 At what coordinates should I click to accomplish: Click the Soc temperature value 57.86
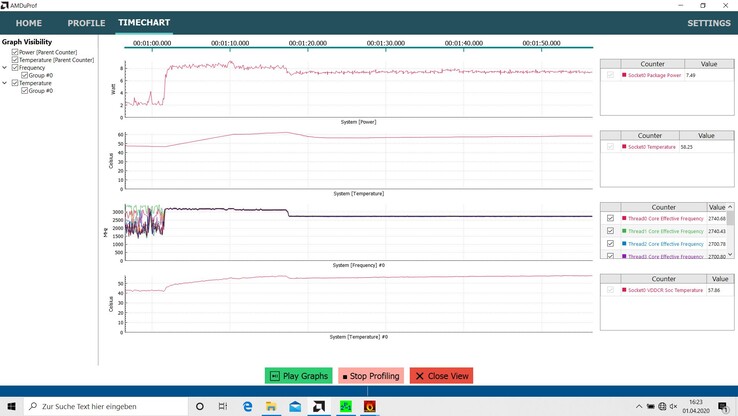[714, 290]
